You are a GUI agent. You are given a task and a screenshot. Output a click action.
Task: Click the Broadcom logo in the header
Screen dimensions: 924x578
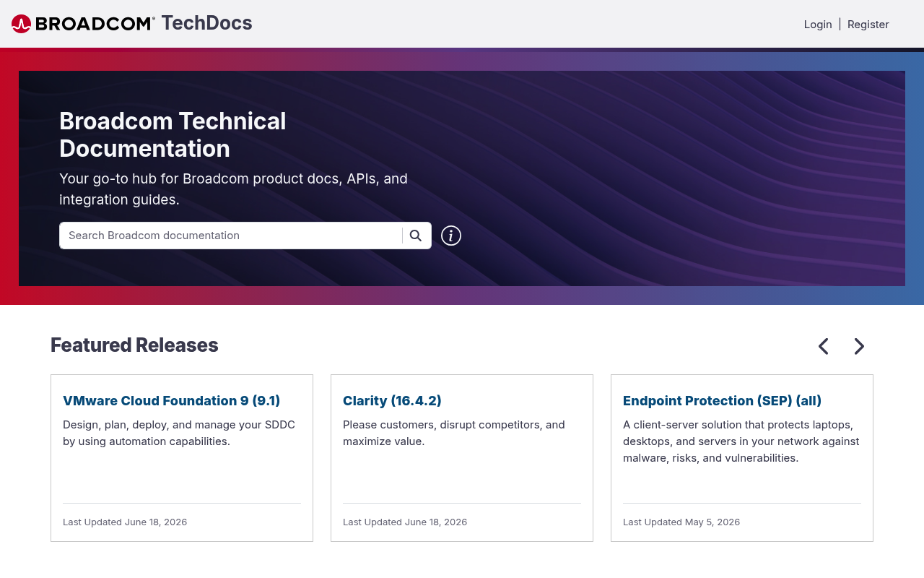coord(83,24)
